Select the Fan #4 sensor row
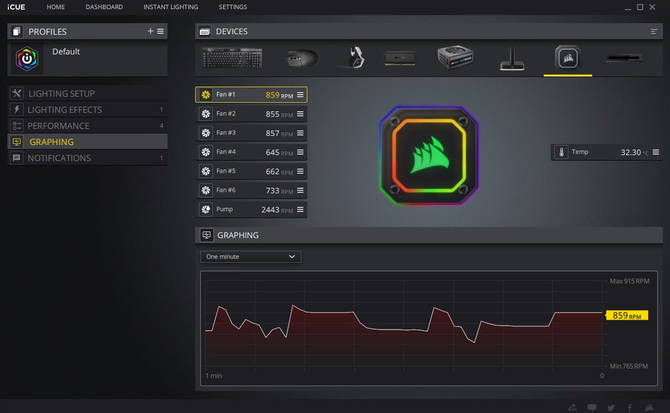The image size is (670, 413). (x=251, y=152)
